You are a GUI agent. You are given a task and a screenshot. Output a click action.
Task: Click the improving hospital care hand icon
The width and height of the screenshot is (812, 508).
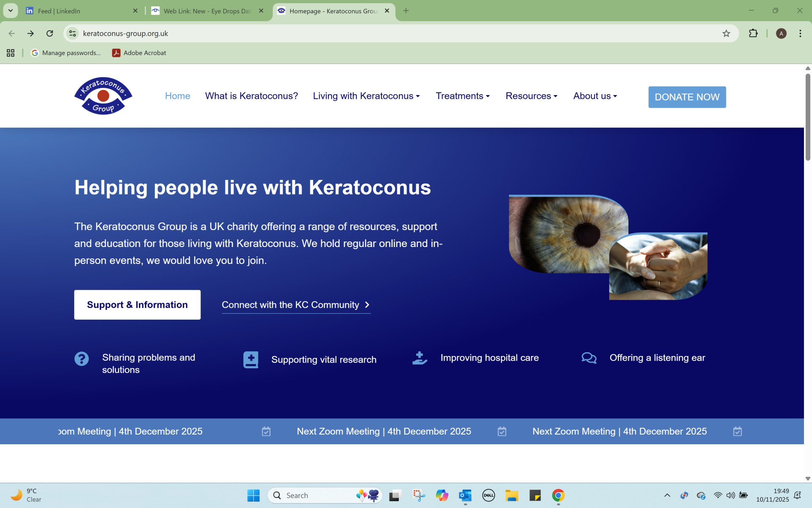(x=420, y=358)
